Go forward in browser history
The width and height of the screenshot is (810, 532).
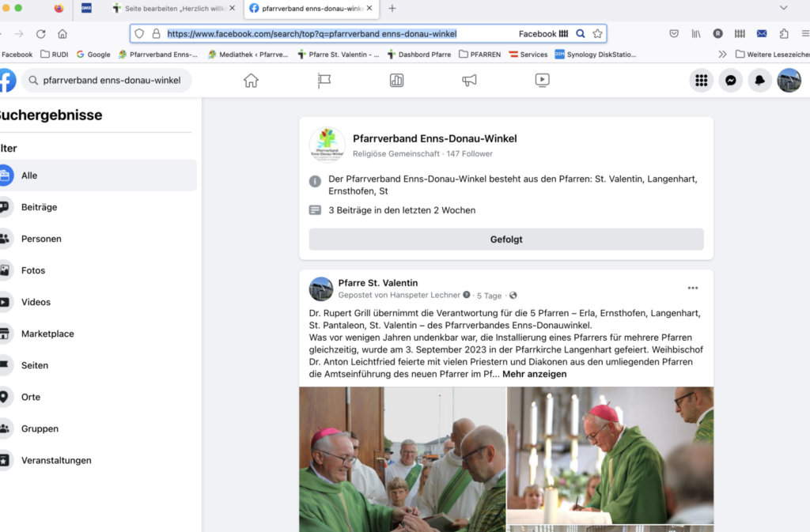[x=19, y=34]
